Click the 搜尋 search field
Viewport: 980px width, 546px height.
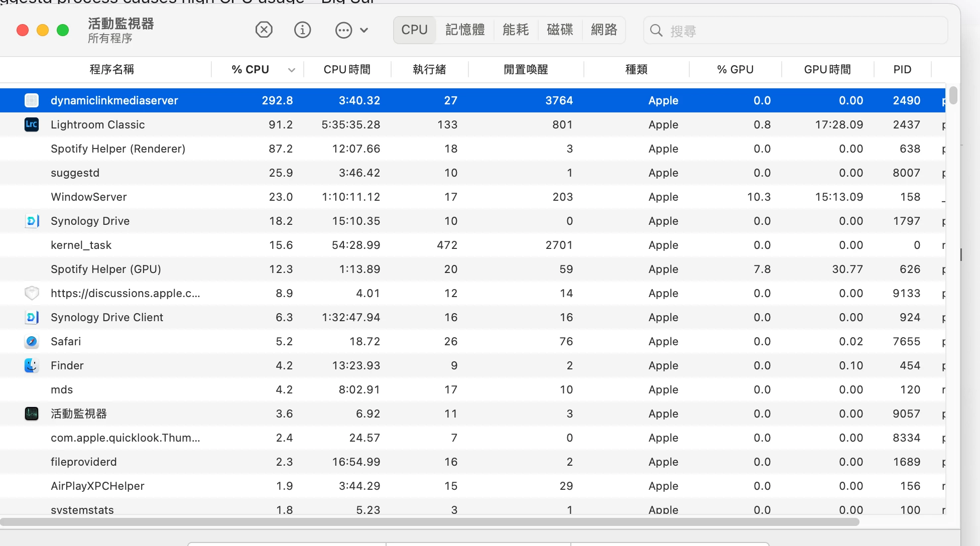[803, 31]
